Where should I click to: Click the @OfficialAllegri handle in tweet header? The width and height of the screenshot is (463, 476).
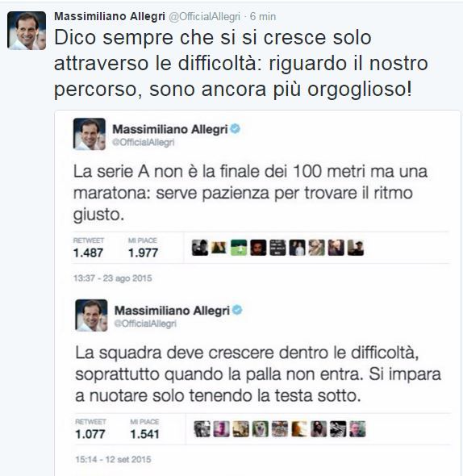pyautogui.click(x=204, y=17)
